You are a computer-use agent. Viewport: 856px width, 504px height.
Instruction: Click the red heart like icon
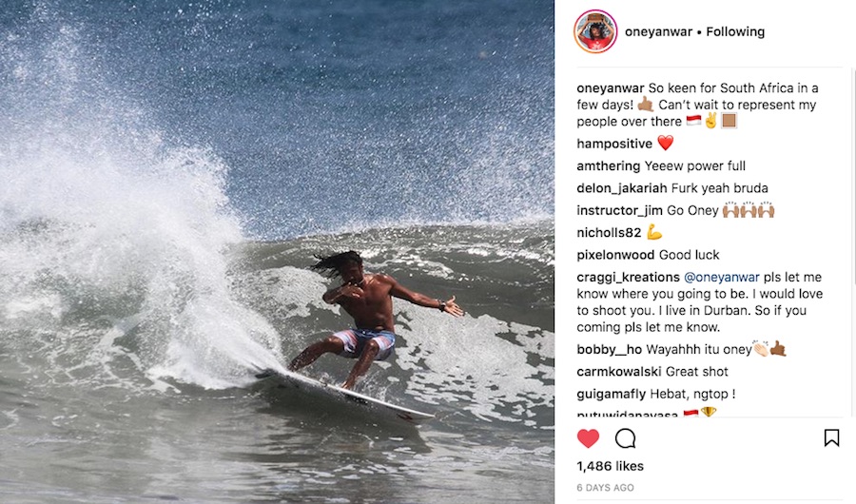pos(588,438)
